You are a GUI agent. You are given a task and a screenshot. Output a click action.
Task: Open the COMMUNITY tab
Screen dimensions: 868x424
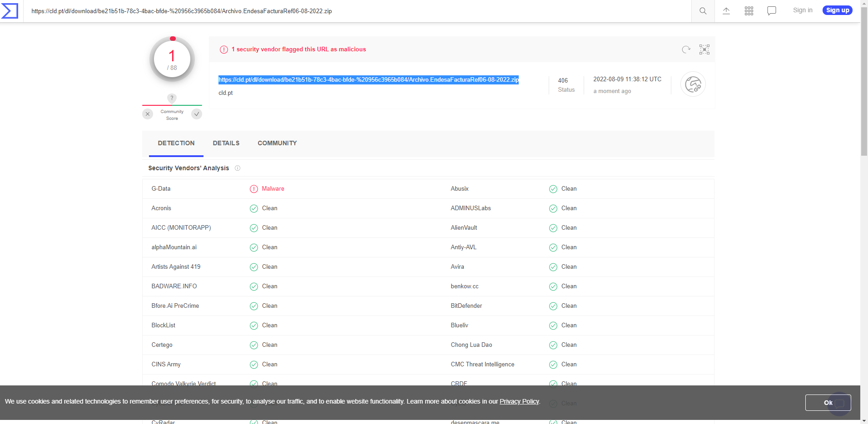(x=277, y=143)
